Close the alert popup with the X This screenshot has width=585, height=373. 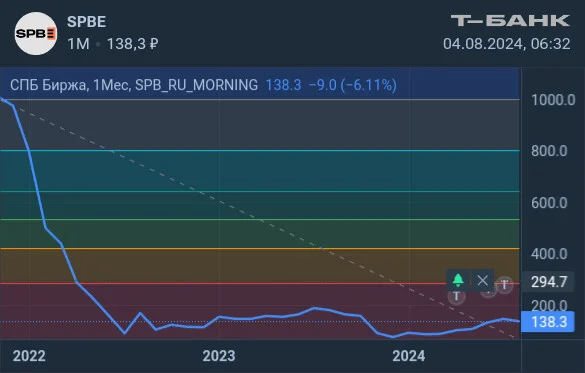click(x=482, y=280)
